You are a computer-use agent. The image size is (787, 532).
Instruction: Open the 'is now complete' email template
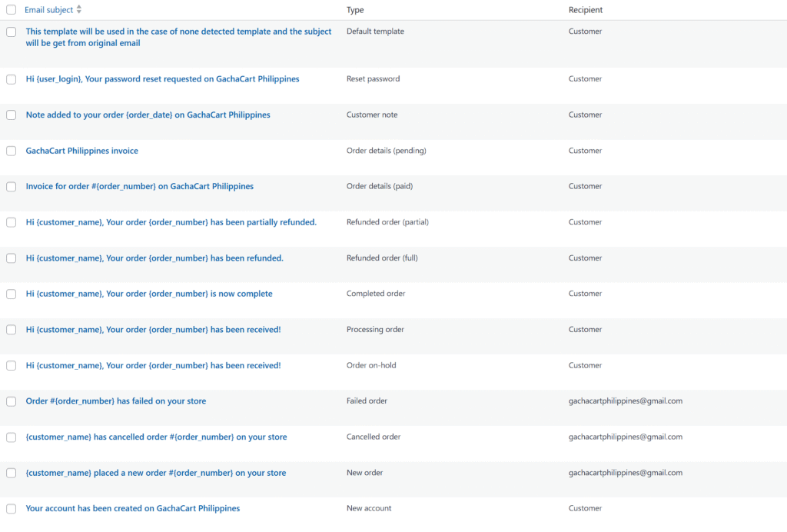[x=149, y=294]
